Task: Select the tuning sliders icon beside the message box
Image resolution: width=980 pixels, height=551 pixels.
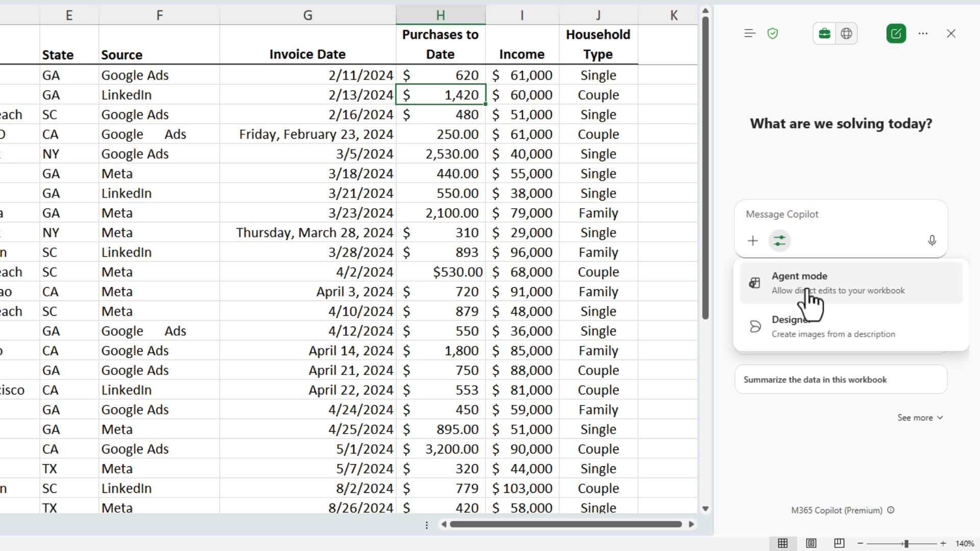Action: point(780,240)
